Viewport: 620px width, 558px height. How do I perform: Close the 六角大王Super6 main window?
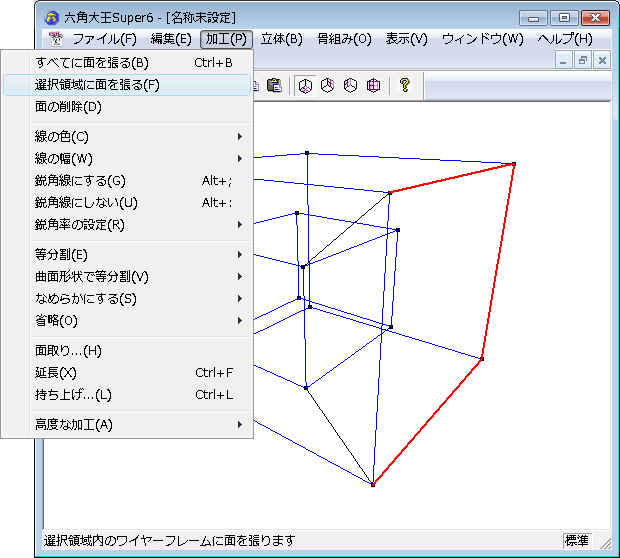(595, 18)
